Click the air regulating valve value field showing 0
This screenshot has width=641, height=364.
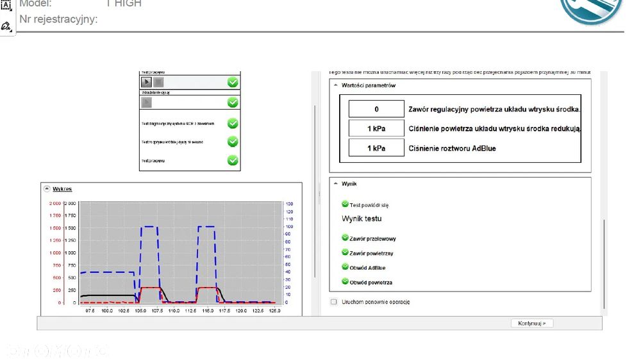[x=376, y=109]
